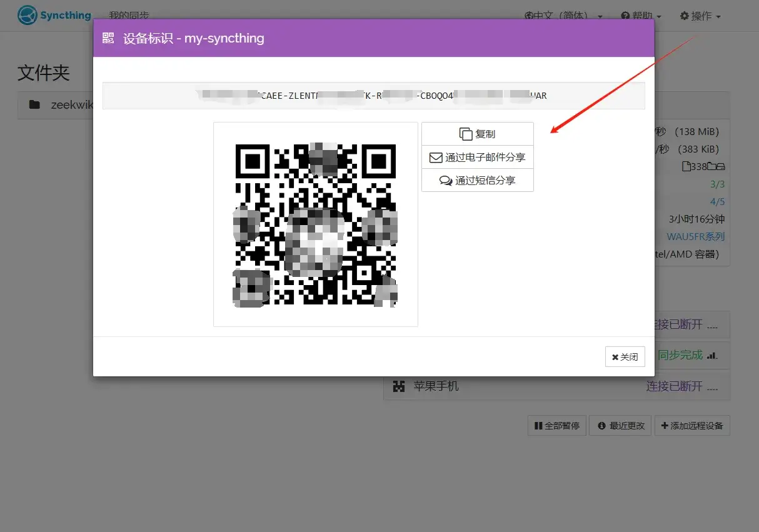Click the 文件夹 heading
This screenshot has height=532, width=759.
[x=44, y=73]
